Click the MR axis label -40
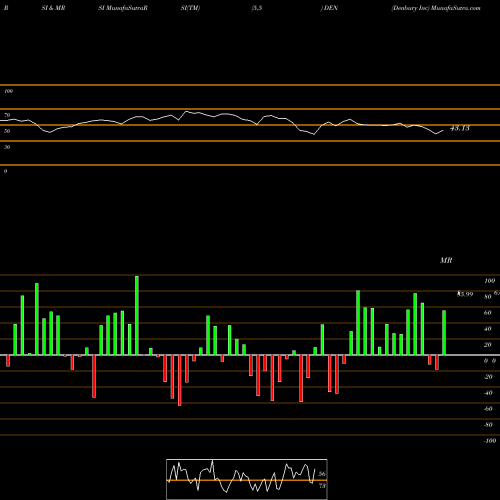Screen dimensions: 500x500 [488, 393]
